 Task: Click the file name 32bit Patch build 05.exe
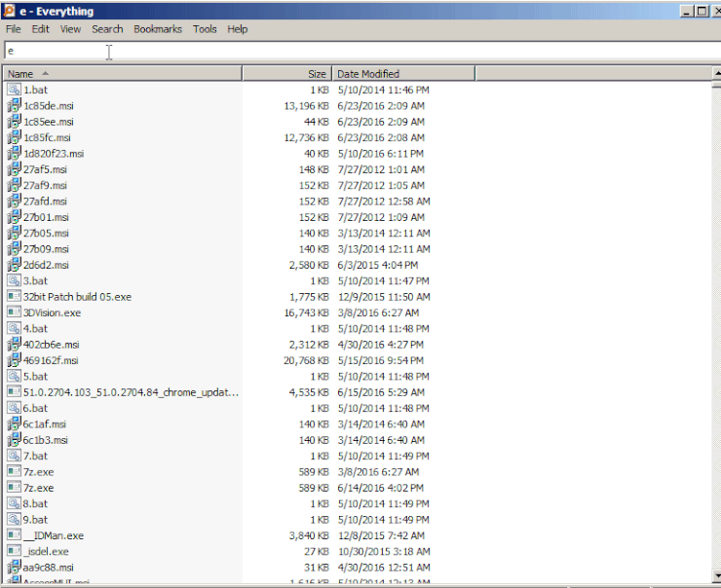click(77, 297)
